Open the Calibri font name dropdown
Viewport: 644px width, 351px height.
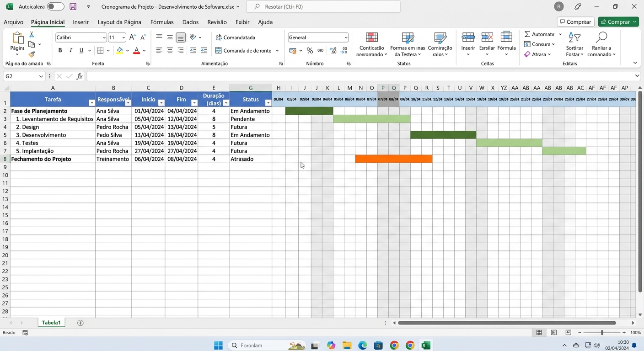click(104, 37)
